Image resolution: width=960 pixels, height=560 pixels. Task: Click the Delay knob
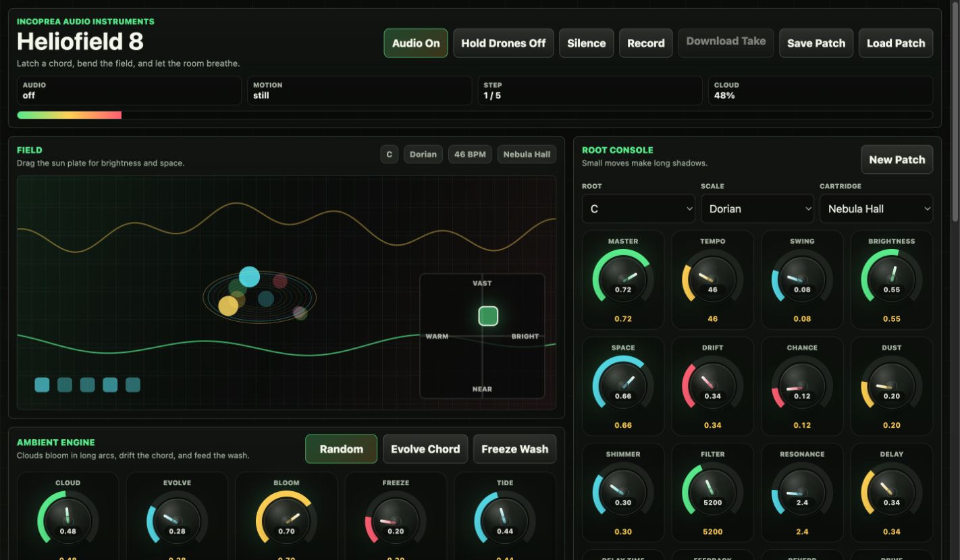point(892,493)
